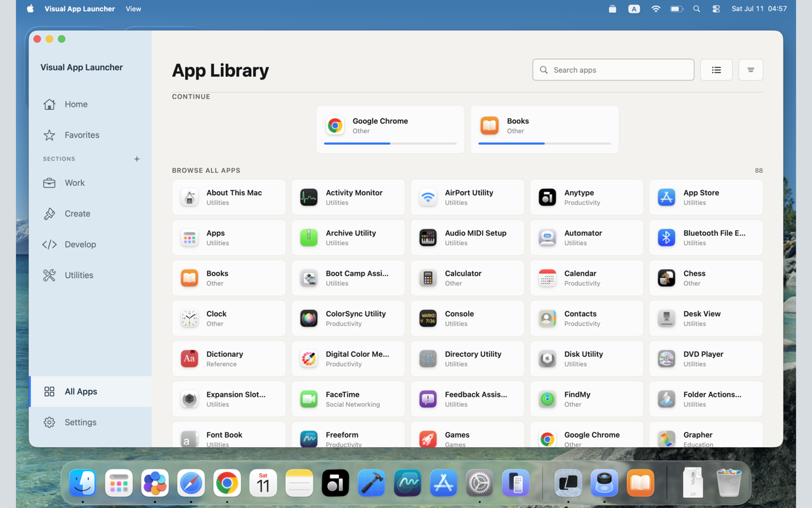The height and width of the screenshot is (508, 812).
Task: Switch to list view layout
Action: (716, 70)
